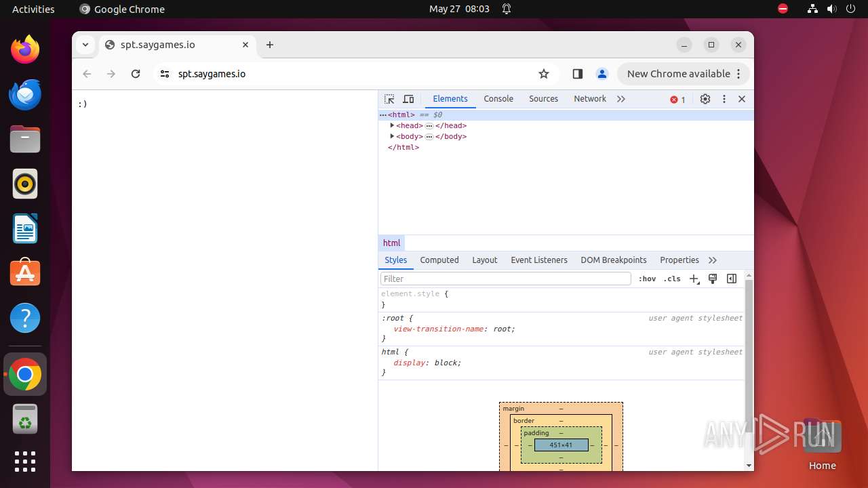Go back to previous page
The height and width of the screenshot is (488, 868).
[x=87, y=74]
